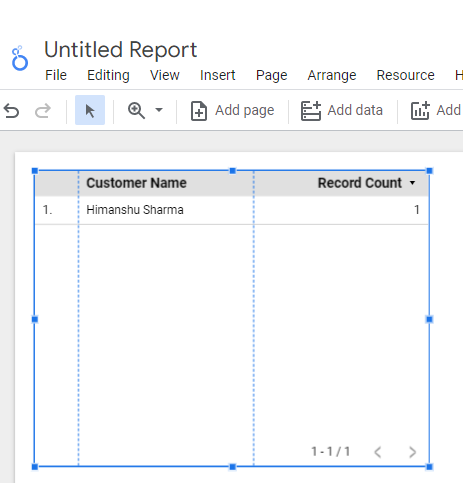
Task: Click the Add data button
Action: coord(342,111)
